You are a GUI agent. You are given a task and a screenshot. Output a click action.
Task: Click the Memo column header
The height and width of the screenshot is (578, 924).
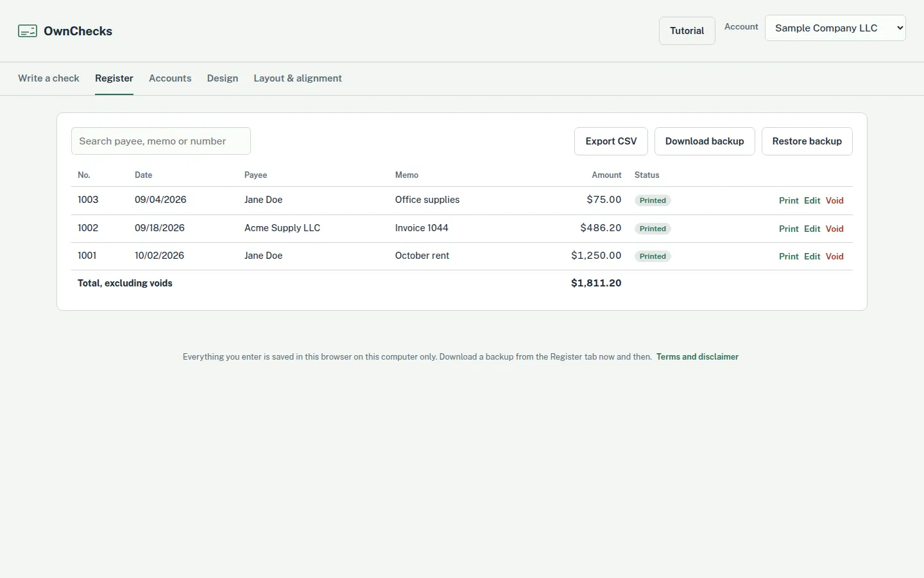[x=407, y=175]
